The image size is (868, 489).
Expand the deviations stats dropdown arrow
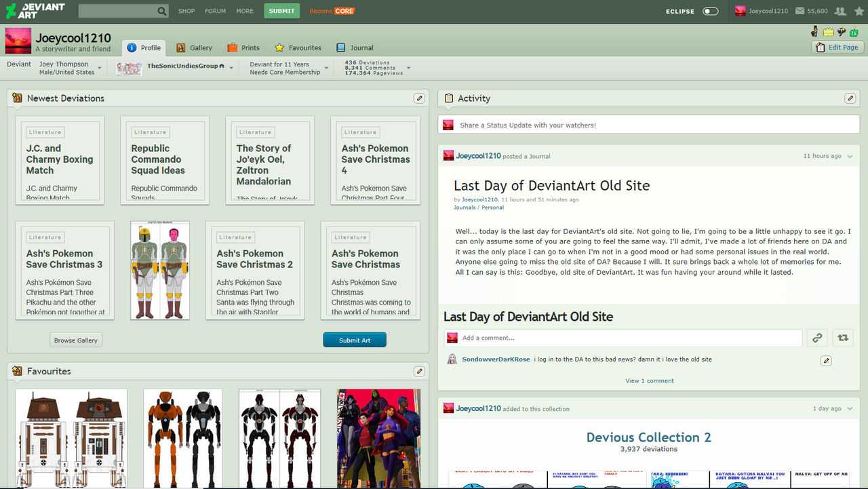(408, 69)
